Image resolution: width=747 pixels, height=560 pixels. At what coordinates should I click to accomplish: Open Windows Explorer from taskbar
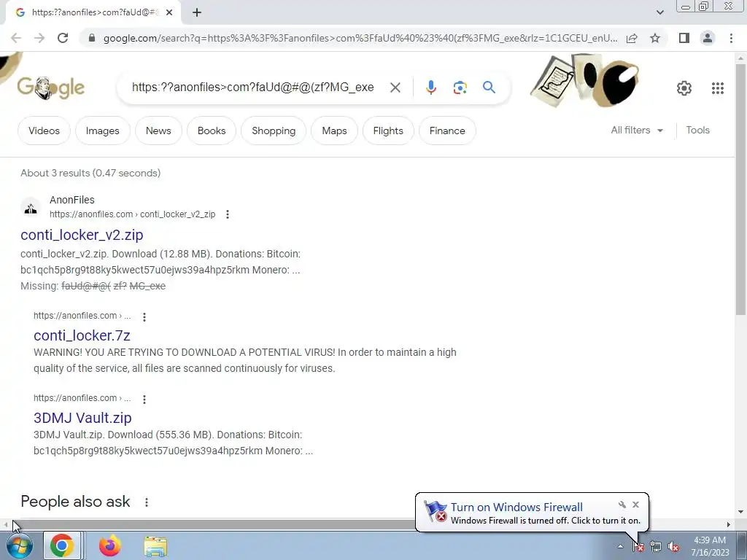click(x=155, y=546)
